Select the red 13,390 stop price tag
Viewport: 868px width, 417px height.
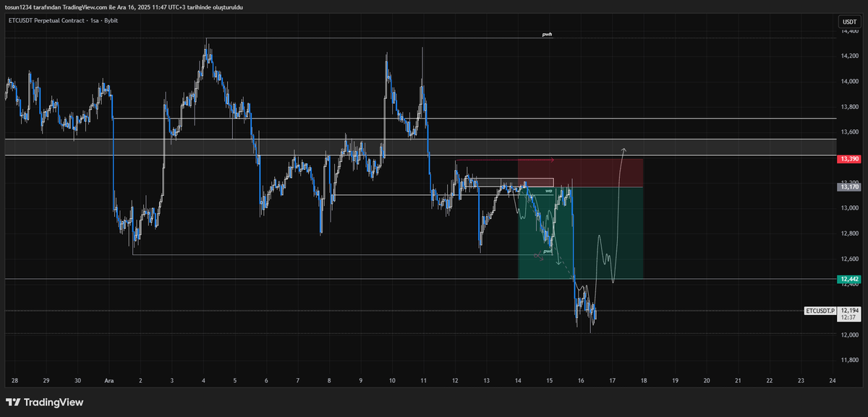click(x=848, y=159)
